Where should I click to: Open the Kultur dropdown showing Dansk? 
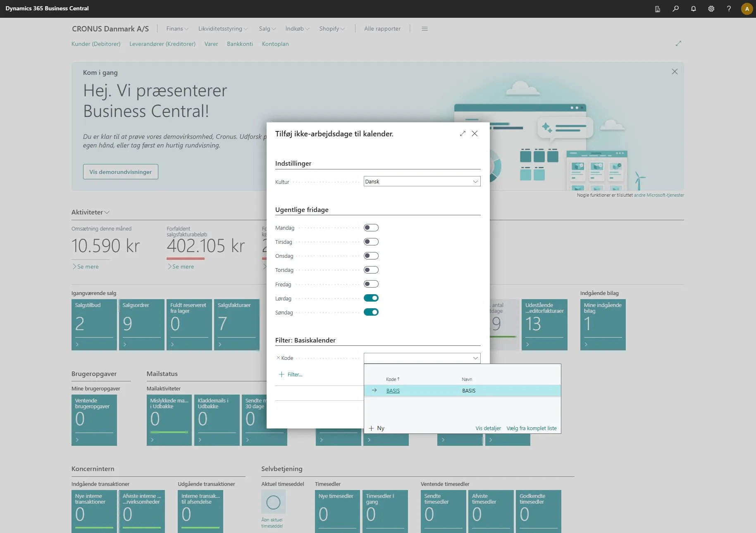pyautogui.click(x=422, y=181)
